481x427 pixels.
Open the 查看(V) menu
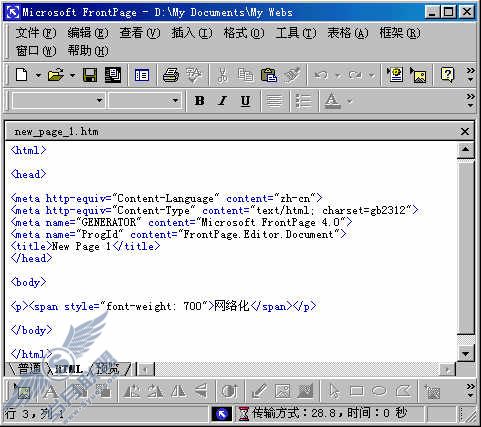coord(140,33)
